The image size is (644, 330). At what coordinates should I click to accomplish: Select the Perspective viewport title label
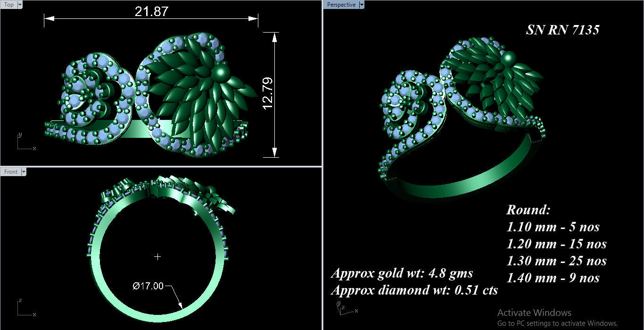[341, 5]
